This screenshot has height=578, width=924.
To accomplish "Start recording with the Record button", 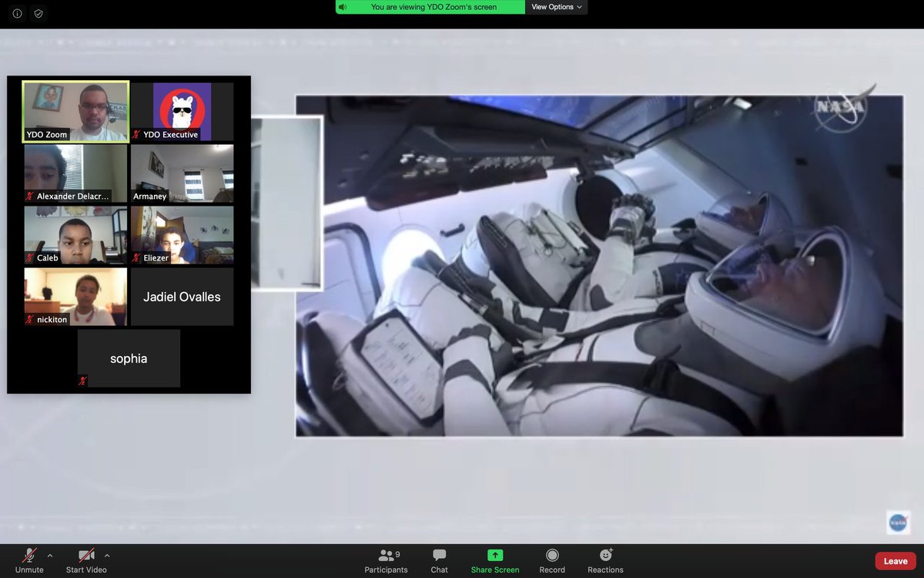I will tap(552, 560).
